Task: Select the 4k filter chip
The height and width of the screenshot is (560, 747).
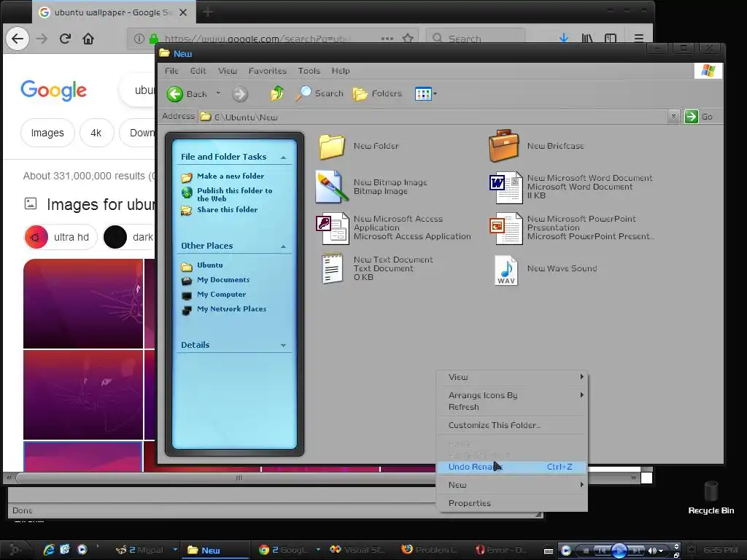Action: tap(96, 133)
